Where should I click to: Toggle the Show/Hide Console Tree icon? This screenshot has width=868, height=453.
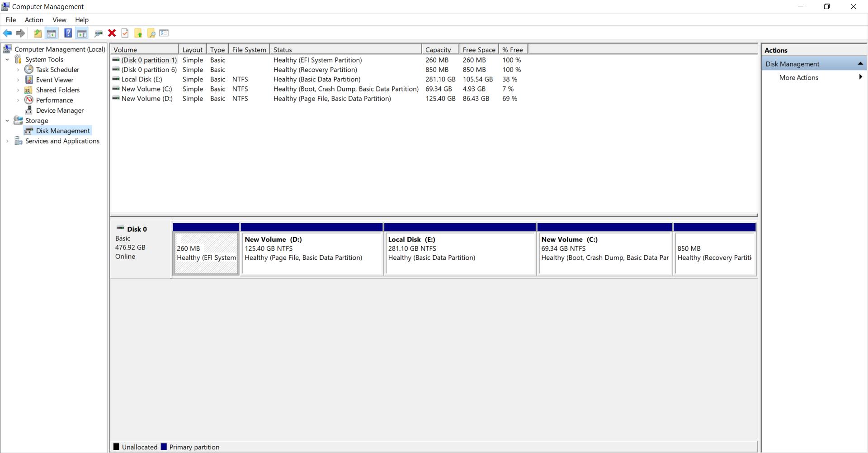pyautogui.click(x=52, y=33)
